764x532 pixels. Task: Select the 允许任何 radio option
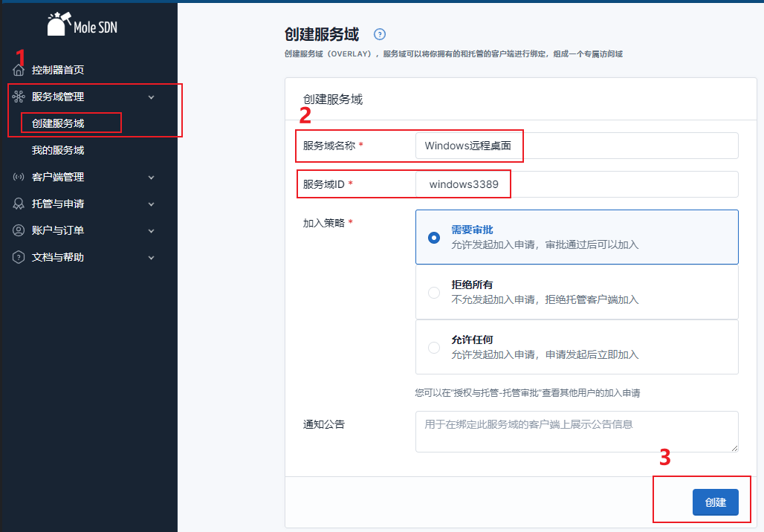434,348
